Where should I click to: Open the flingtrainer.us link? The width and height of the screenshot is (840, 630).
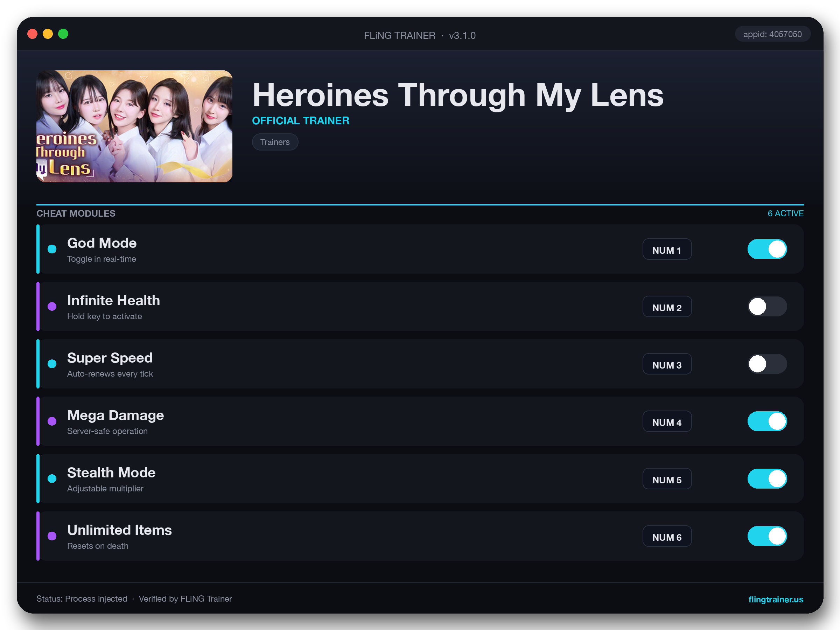(x=776, y=599)
